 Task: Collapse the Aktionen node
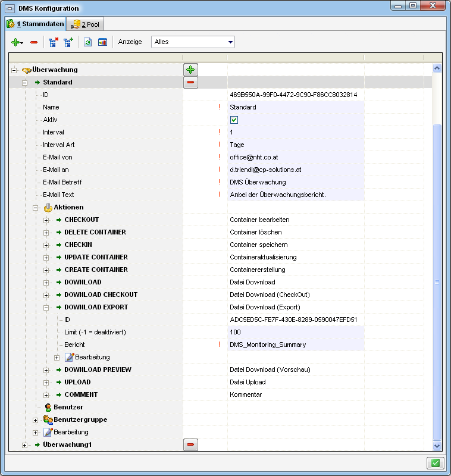[36, 208]
